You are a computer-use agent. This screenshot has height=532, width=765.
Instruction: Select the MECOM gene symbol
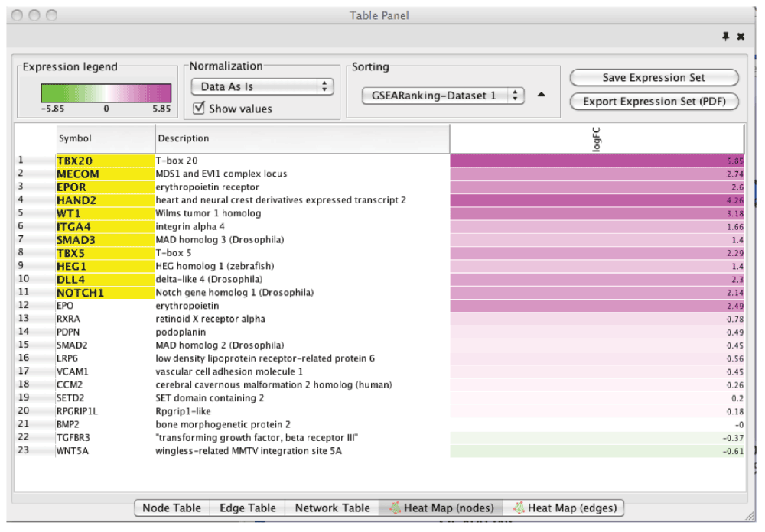pos(78,174)
